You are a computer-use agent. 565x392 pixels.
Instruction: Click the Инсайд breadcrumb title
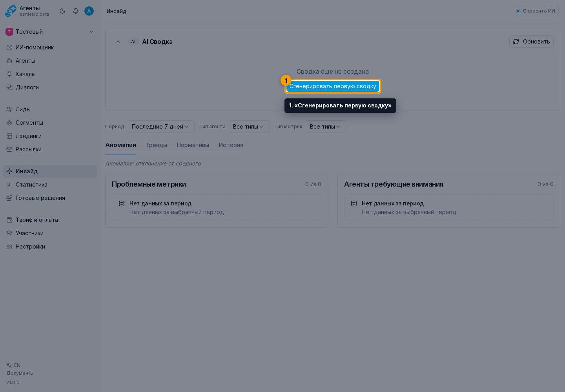point(117,11)
